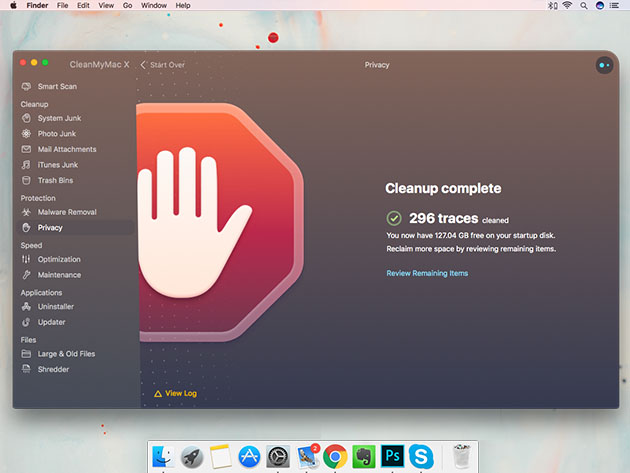Open the View menu
This screenshot has height=473, width=630.
click(x=106, y=6)
